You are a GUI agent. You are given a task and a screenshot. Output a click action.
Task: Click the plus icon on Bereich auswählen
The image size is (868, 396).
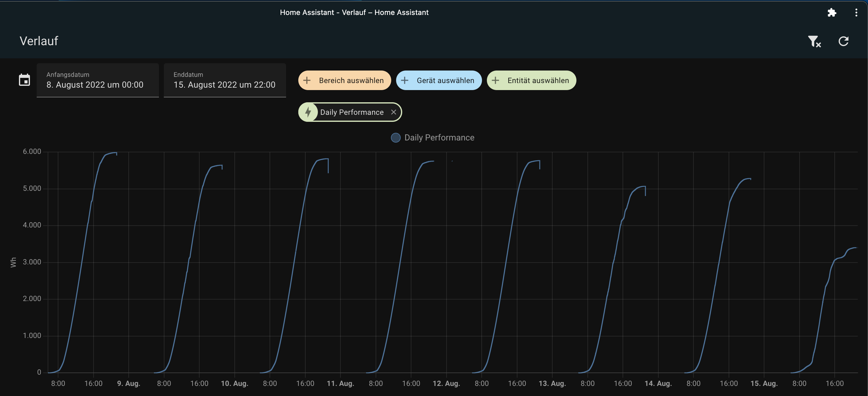pyautogui.click(x=307, y=80)
